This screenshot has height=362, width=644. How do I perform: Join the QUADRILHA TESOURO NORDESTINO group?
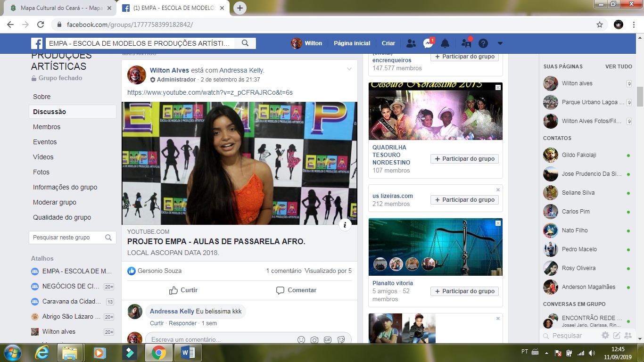[x=464, y=159]
